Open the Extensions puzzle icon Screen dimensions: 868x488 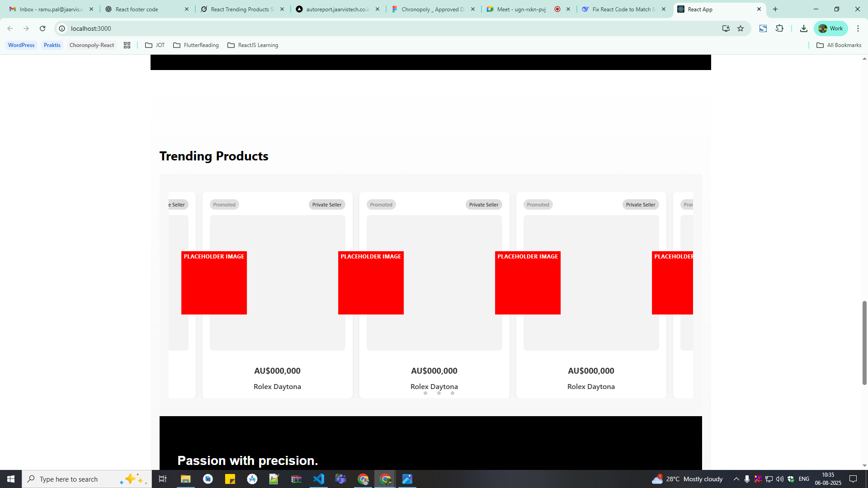(779, 28)
